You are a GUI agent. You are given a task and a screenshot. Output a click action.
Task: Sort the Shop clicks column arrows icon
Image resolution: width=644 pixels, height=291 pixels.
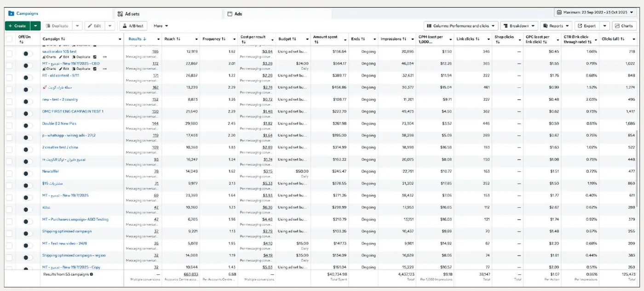pos(497,42)
